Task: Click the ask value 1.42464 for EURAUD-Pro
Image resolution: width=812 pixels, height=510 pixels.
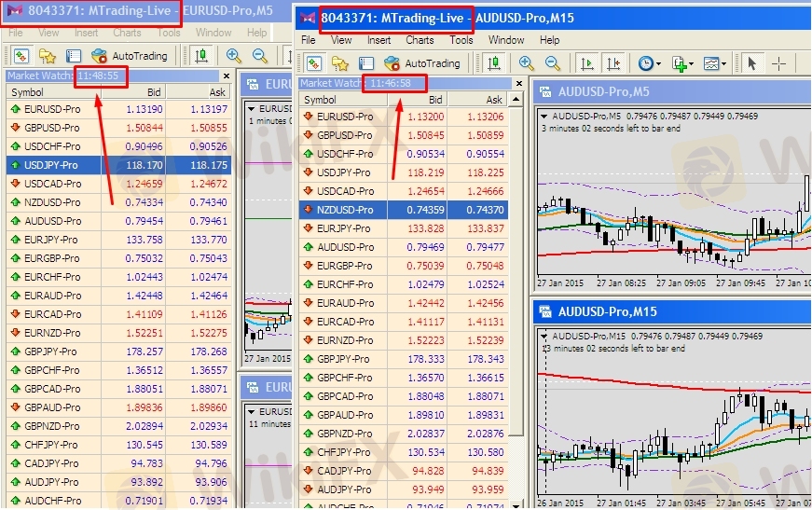Action: click(x=208, y=296)
